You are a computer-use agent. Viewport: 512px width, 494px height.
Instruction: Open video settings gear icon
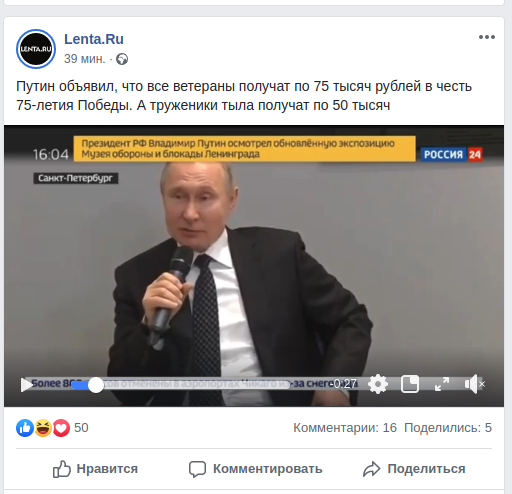click(x=378, y=384)
